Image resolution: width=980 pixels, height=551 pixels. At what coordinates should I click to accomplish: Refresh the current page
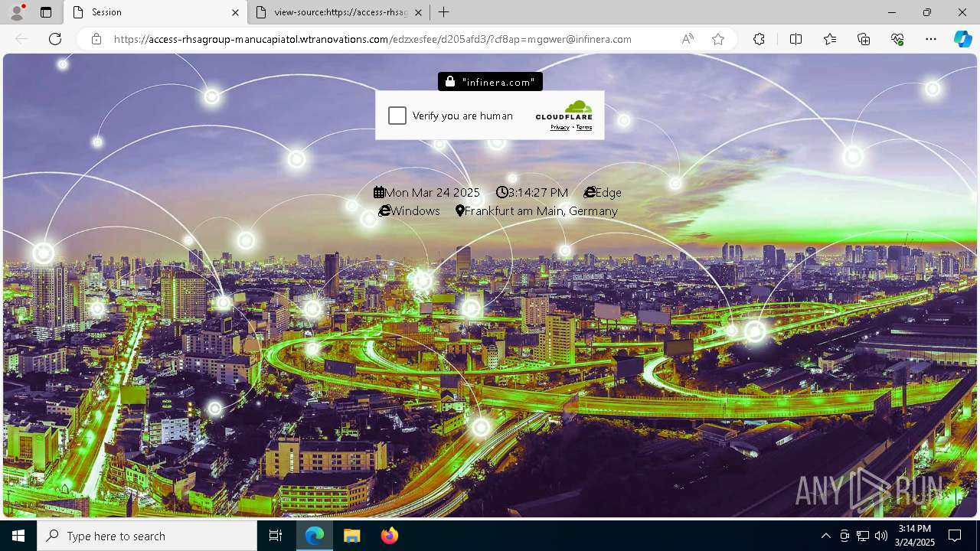[55, 39]
